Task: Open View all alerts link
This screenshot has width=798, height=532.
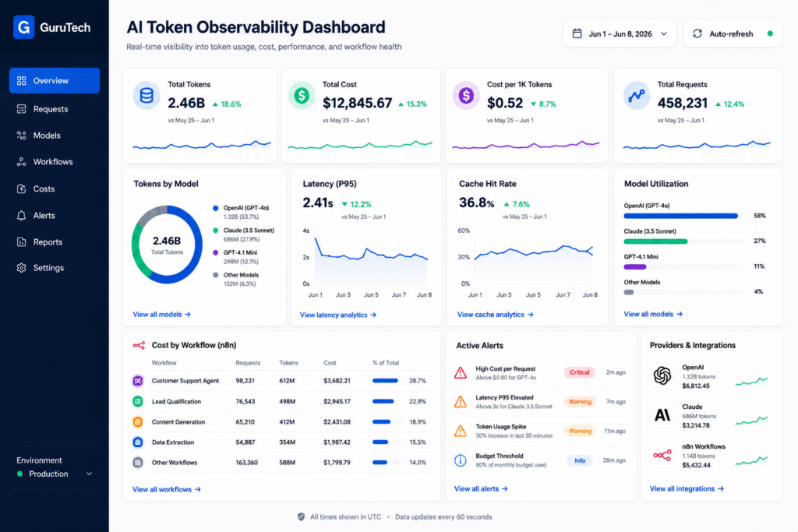Action: [x=481, y=488]
